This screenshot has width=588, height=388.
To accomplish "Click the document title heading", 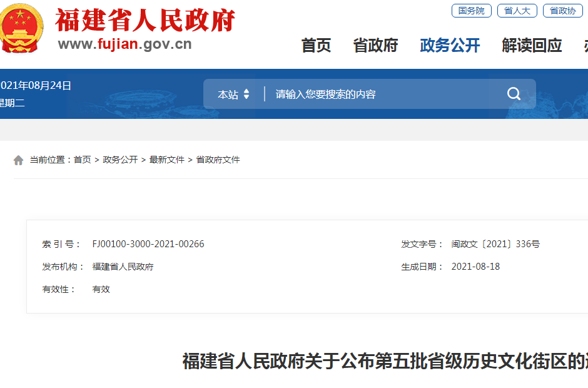I will coord(385,362).
